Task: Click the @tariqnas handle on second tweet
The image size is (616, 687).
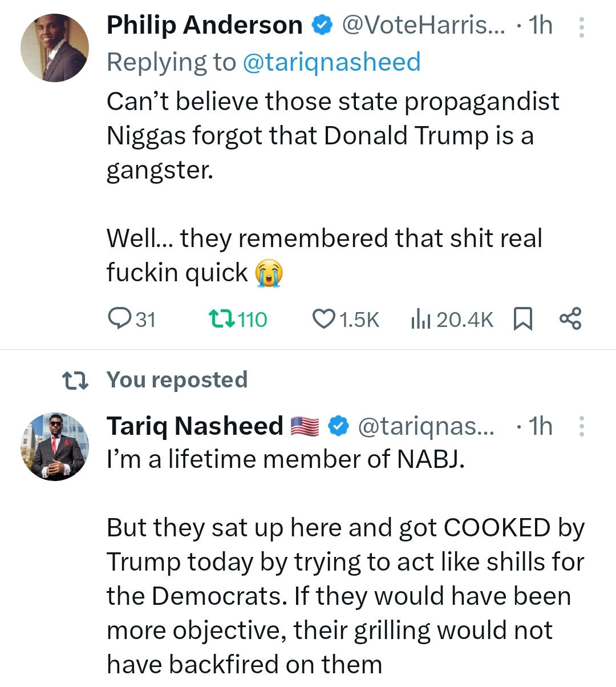Action: coord(426,426)
